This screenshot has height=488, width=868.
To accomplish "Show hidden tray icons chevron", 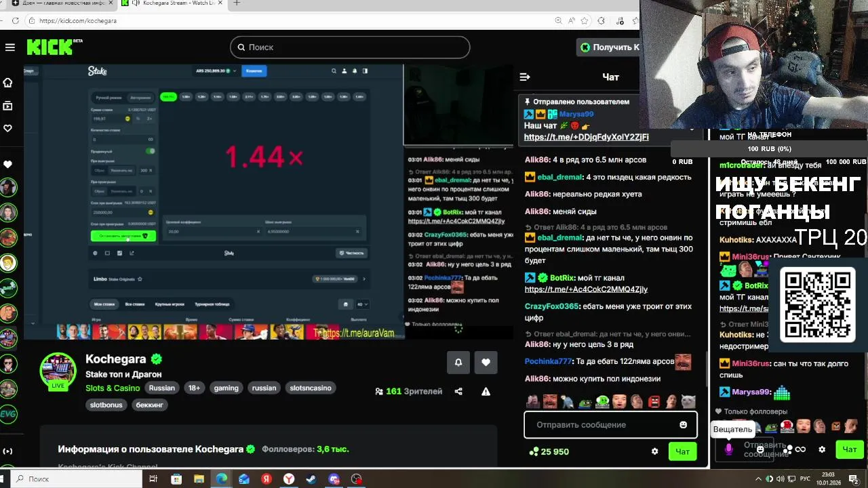I will click(x=759, y=479).
